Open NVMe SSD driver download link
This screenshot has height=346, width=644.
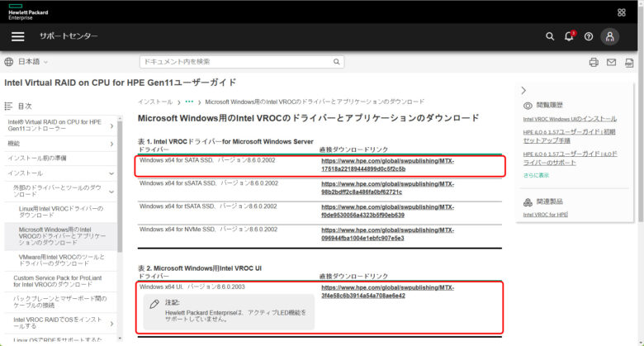point(387,234)
